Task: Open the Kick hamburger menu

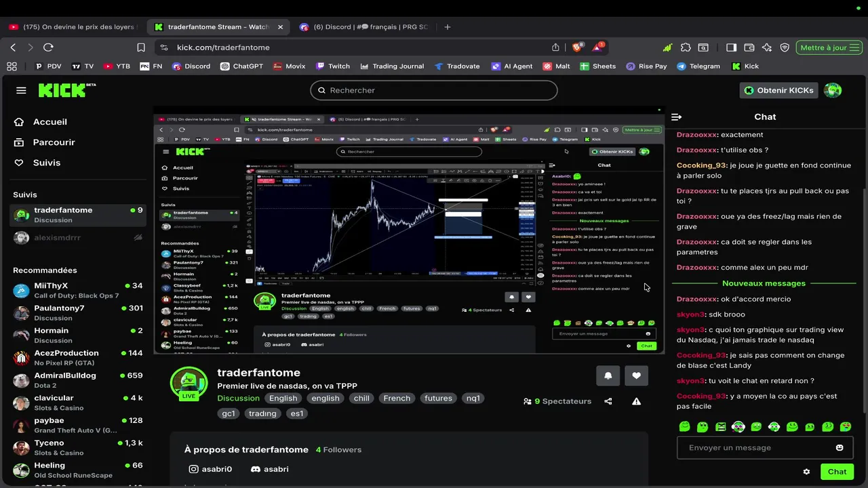Action: (x=21, y=90)
